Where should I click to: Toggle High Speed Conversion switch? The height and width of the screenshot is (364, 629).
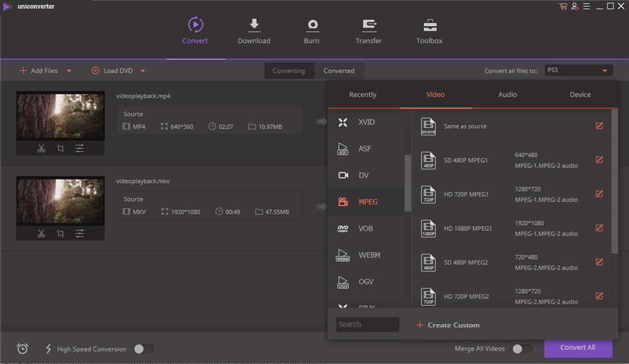(144, 348)
